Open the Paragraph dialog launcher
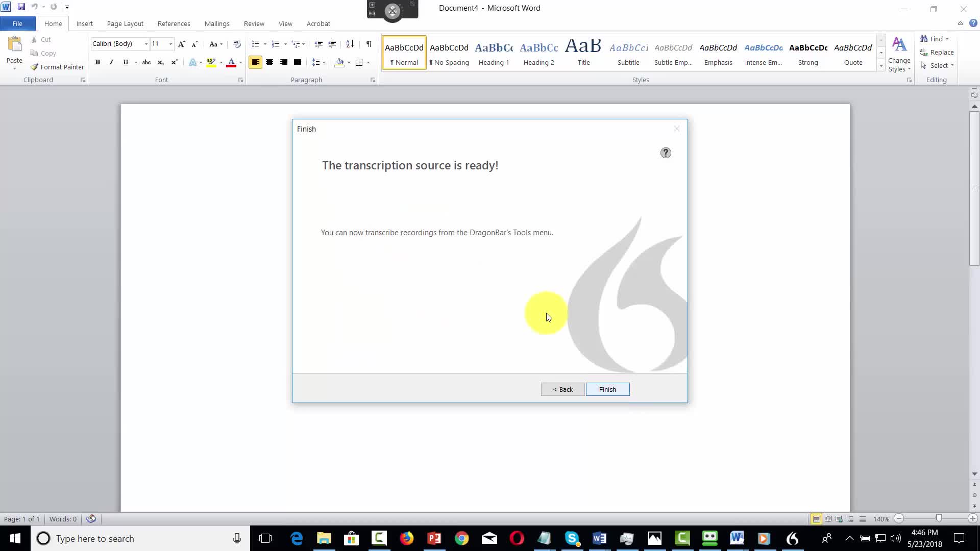The image size is (980, 551). click(373, 80)
